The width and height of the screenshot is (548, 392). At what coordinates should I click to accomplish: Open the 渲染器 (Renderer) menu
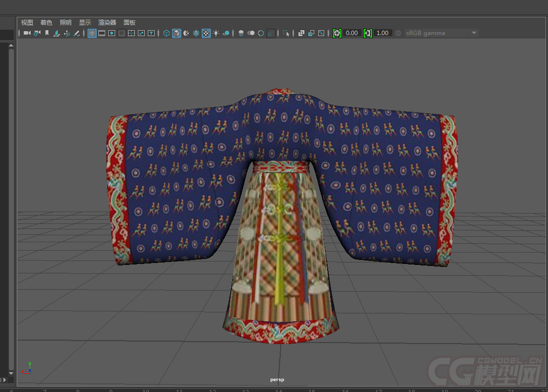[107, 22]
